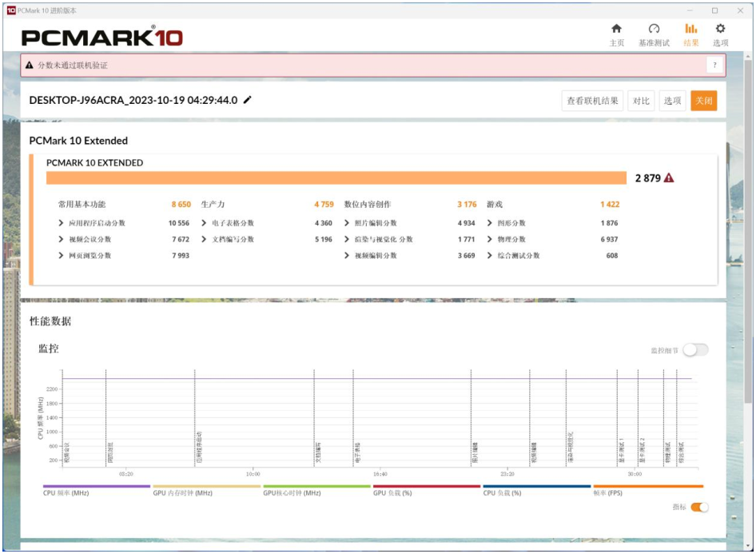Click the purple CPU 频率 legend swatch
Viewport: 756px width, 554px height.
97,486
